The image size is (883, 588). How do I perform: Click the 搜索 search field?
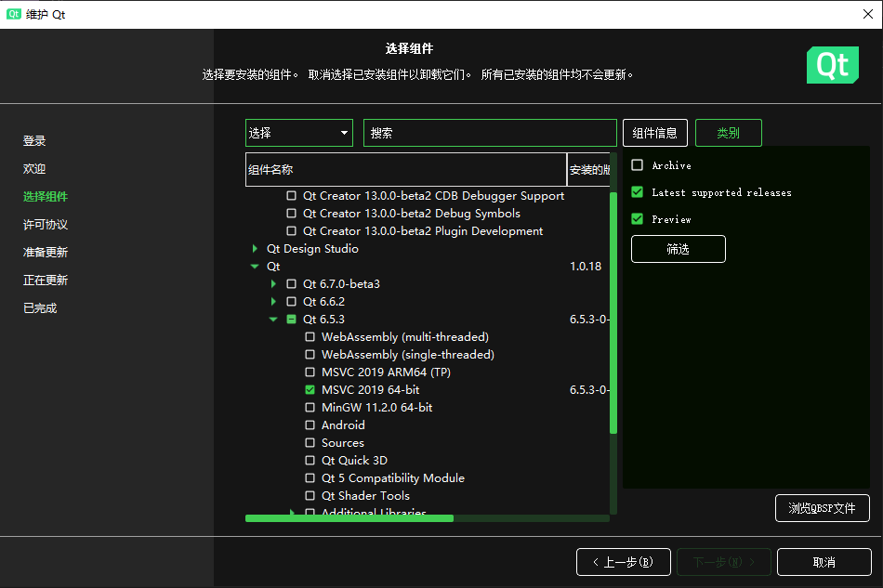490,133
